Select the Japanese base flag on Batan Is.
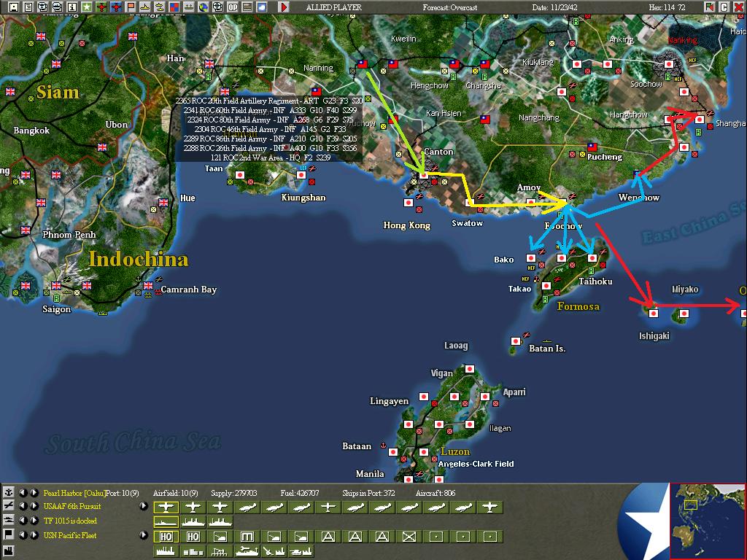Image resolution: width=747 pixels, height=560 pixels. (516, 341)
